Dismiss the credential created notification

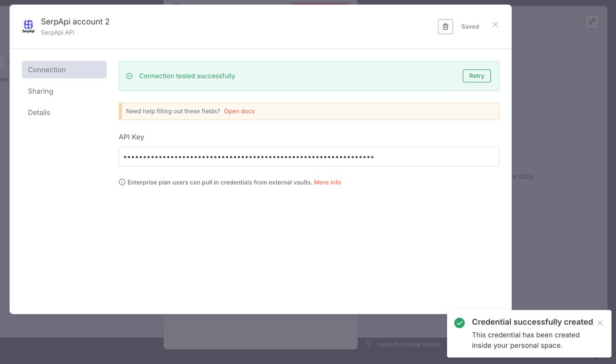[600, 323]
